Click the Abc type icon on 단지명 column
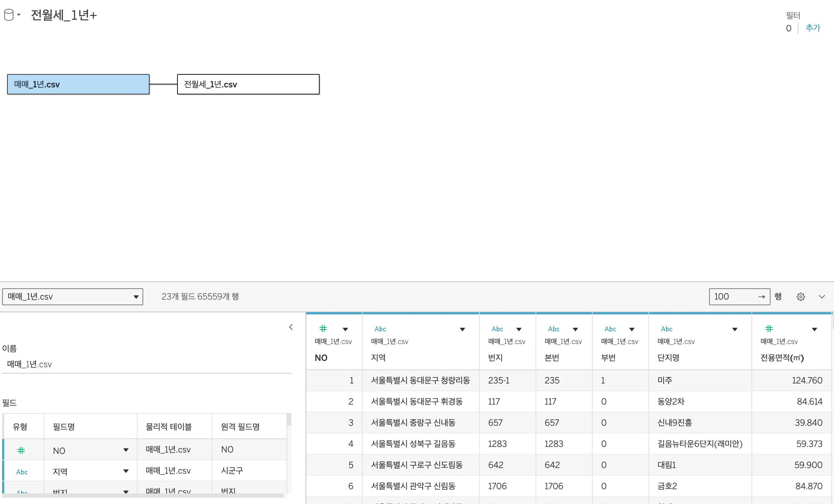 [x=666, y=329]
